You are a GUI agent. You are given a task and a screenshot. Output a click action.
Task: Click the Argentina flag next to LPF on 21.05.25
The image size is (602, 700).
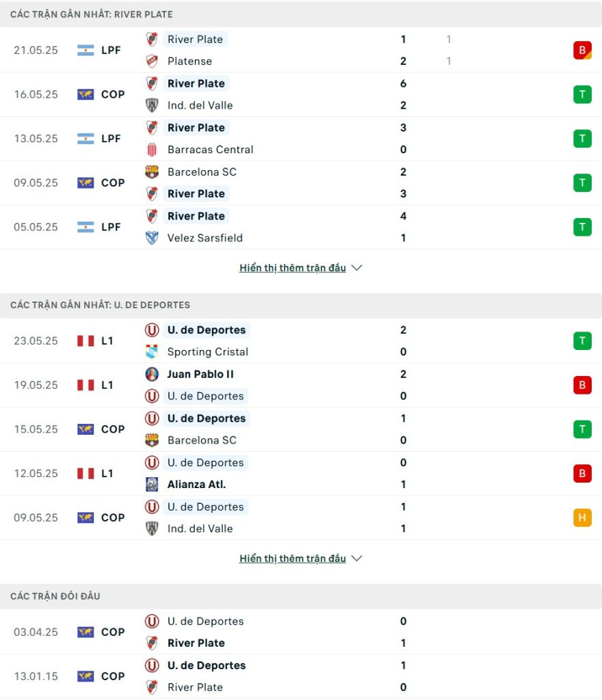click(86, 50)
